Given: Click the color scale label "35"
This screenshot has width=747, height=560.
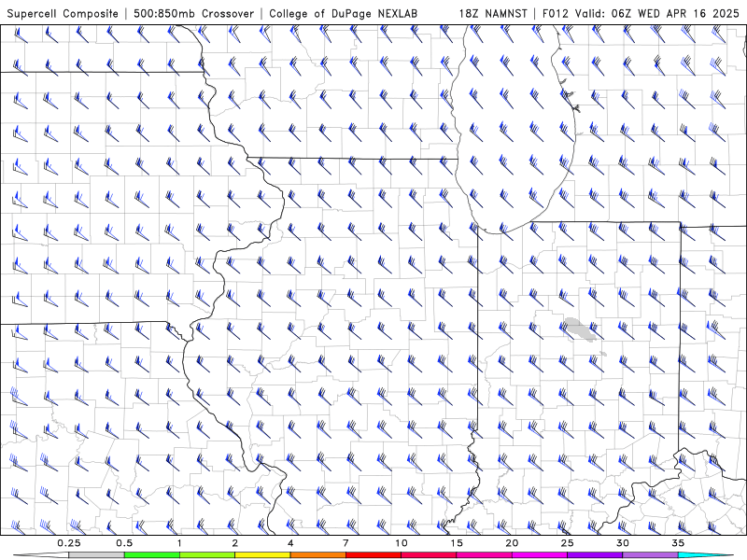Looking at the screenshot, I should tap(679, 543).
